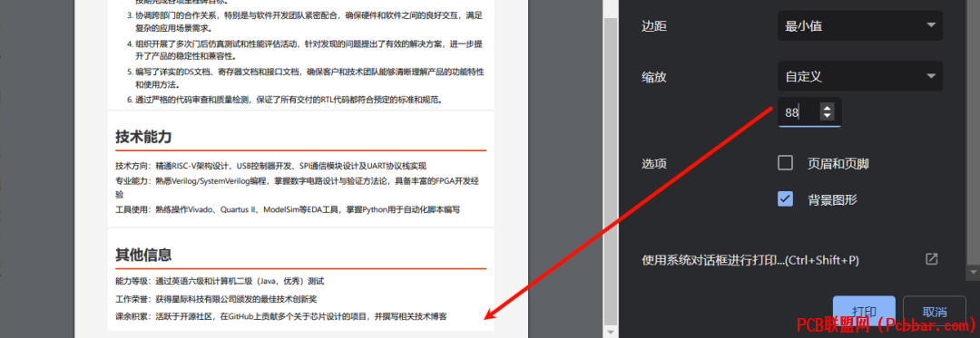Image resolution: width=980 pixels, height=338 pixels.
Task: Click the line starting with 能力等级
Action: point(220,281)
